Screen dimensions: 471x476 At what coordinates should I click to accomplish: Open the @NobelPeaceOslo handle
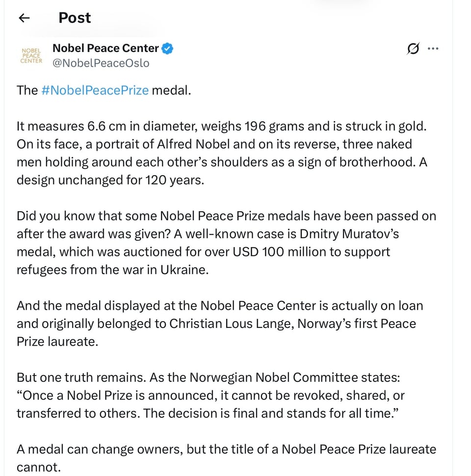pos(101,63)
